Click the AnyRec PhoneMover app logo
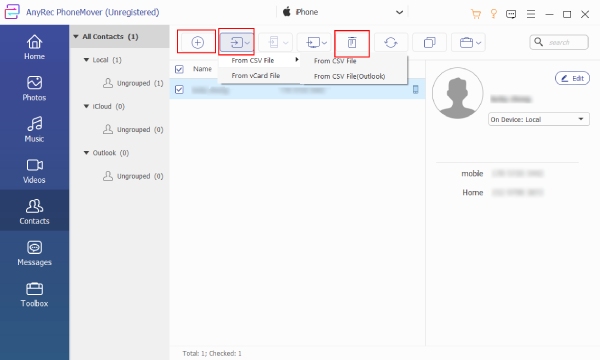The width and height of the screenshot is (600, 360). coord(11,12)
